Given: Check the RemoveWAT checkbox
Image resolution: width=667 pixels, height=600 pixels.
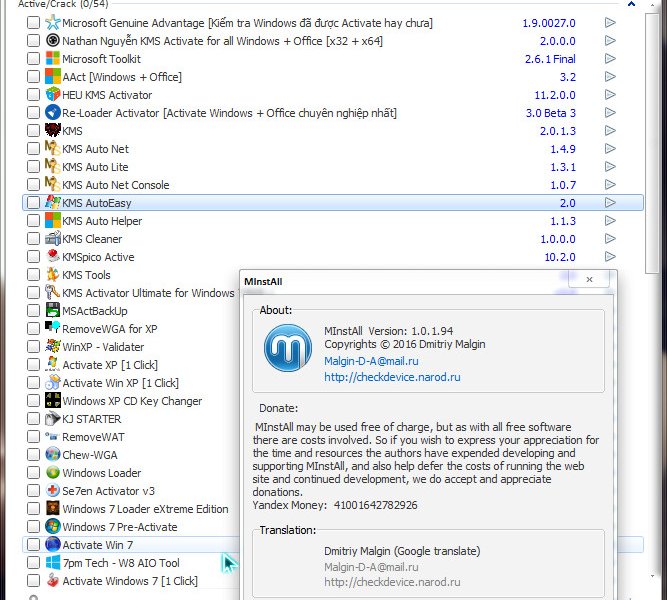Looking at the screenshot, I should (33, 437).
